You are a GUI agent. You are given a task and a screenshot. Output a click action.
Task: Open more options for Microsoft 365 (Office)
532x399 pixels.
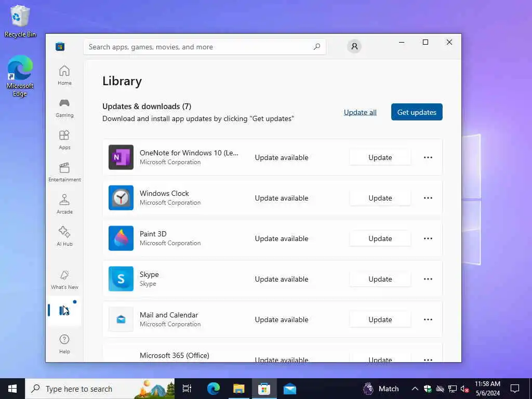[428, 360]
